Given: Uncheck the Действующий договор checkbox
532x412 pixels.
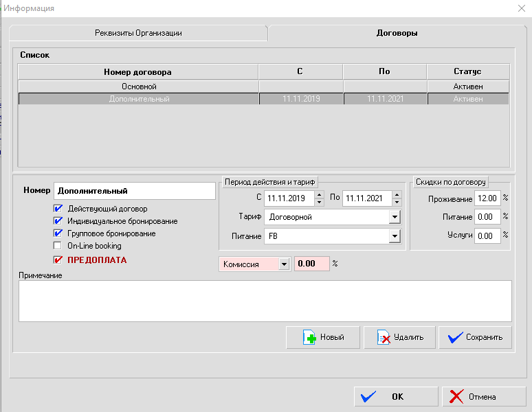Looking at the screenshot, I should point(58,209).
